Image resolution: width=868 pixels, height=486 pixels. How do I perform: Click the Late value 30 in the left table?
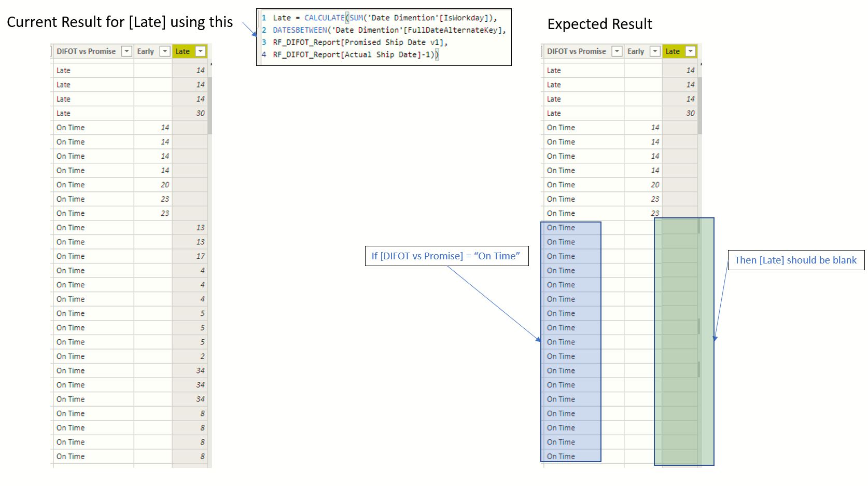tap(200, 113)
